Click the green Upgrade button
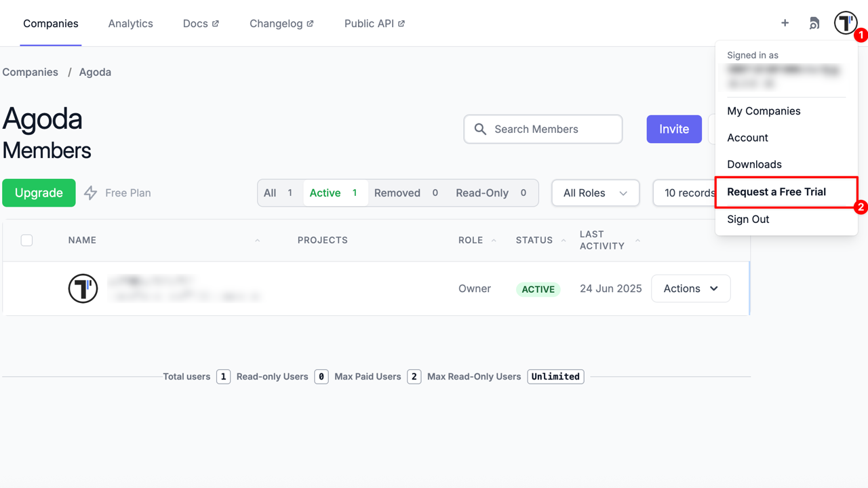This screenshot has width=868, height=488. coord(39,192)
